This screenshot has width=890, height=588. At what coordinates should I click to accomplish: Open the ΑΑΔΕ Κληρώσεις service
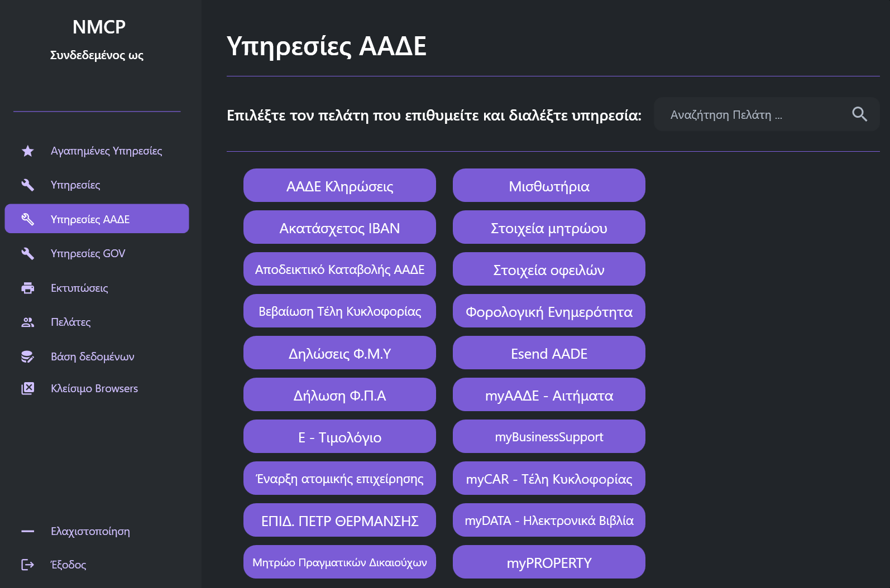click(339, 186)
